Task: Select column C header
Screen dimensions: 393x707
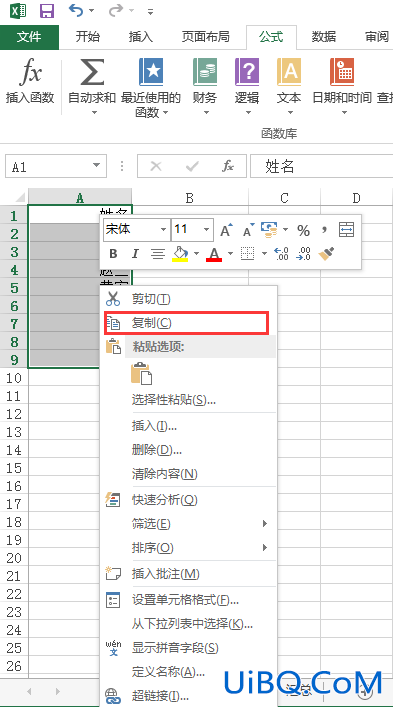Action: [284, 197]
